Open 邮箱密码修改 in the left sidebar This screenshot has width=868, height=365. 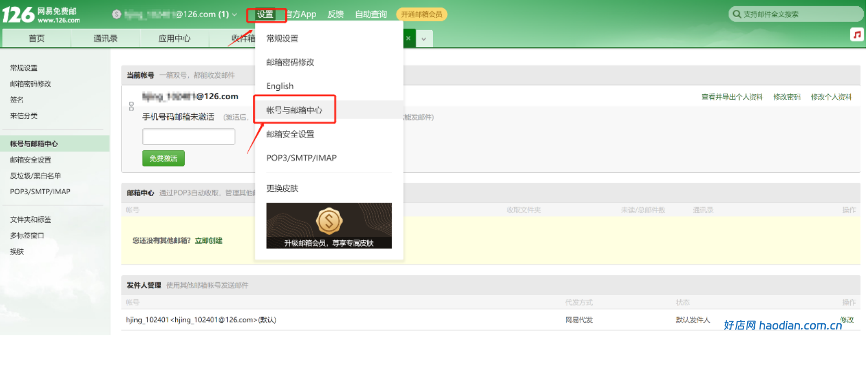[x=30, y=83]
